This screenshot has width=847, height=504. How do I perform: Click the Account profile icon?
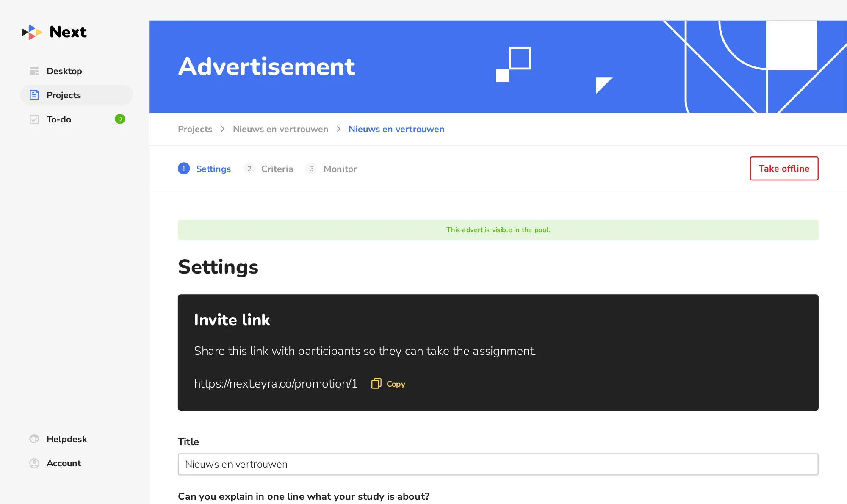click(x=34, y=463)
